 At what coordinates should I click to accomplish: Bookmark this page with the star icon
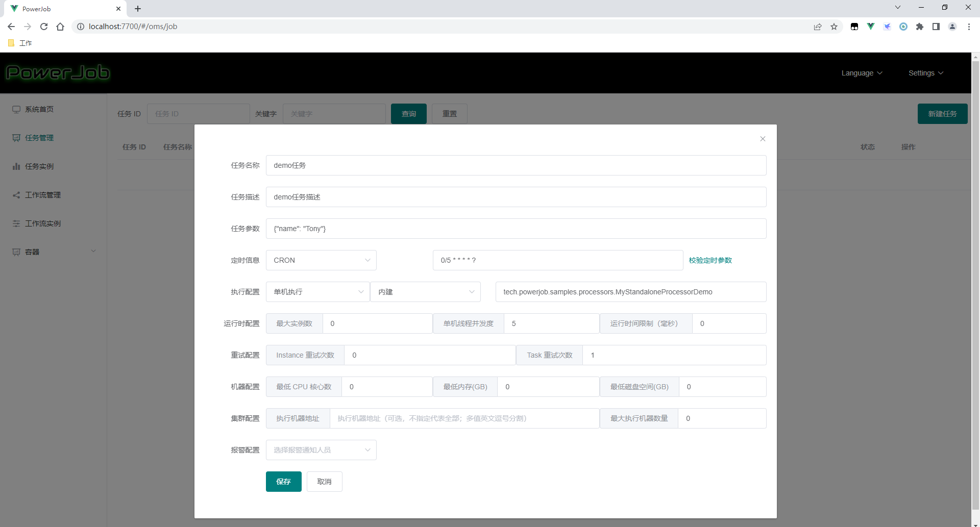(x=834, y=27)
